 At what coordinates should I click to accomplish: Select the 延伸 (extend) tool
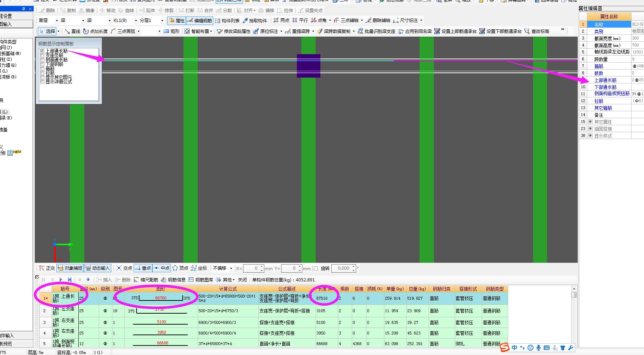pos(147,10)
